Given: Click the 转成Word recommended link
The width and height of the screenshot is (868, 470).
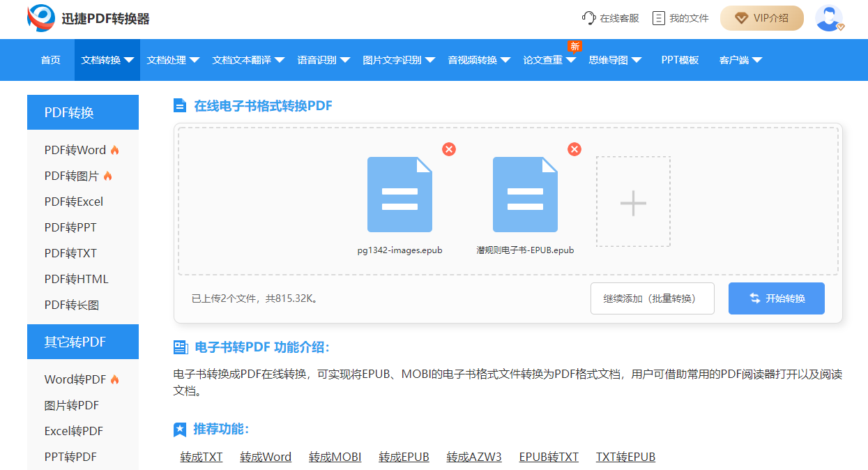Looking at the screenshot, I should [266, 457].
